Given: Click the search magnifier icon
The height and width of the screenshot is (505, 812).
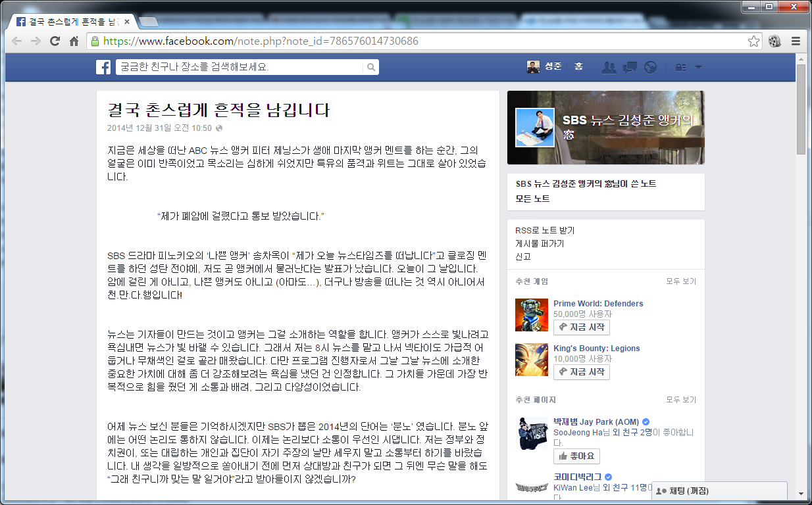Looking at the screenshot, I should (371, 67).
